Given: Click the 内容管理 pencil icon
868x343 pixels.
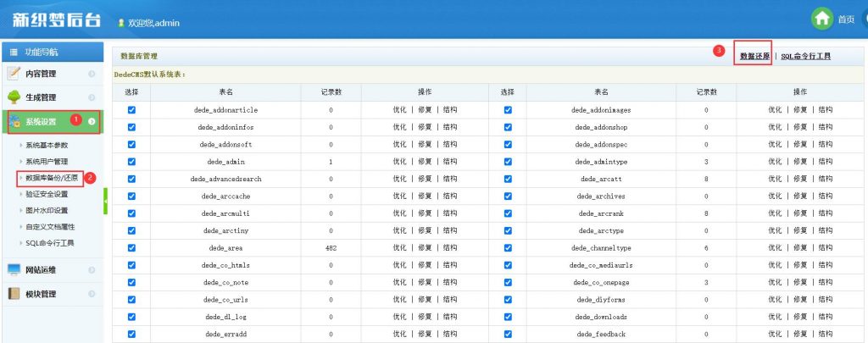Looking at the screenshot, I should (14, 73).
